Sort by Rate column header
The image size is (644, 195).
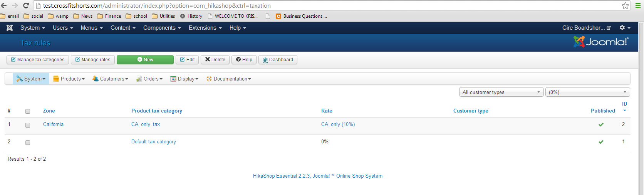327,111
